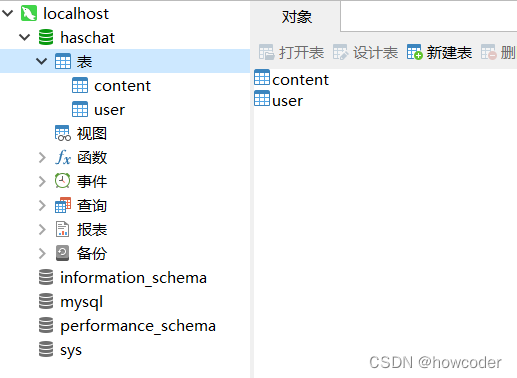The width and height of the screenshot is (517, 378).
Task: Select the information_schema database in tree
Action: click(123, 278)
